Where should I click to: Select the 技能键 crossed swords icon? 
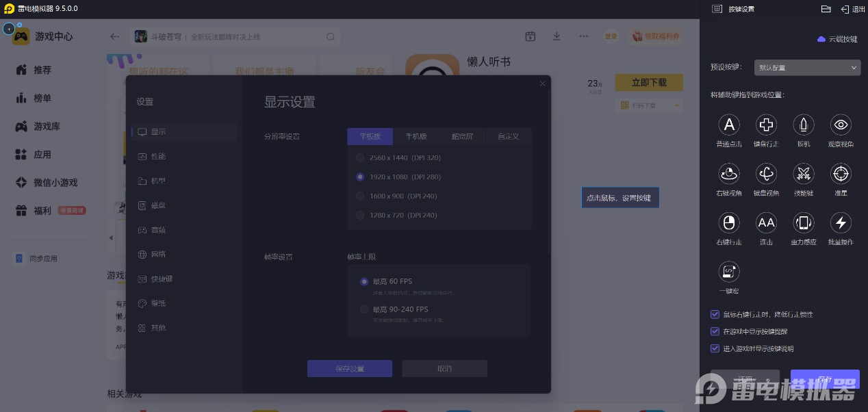pyautogui.click(x=804, y=173)
